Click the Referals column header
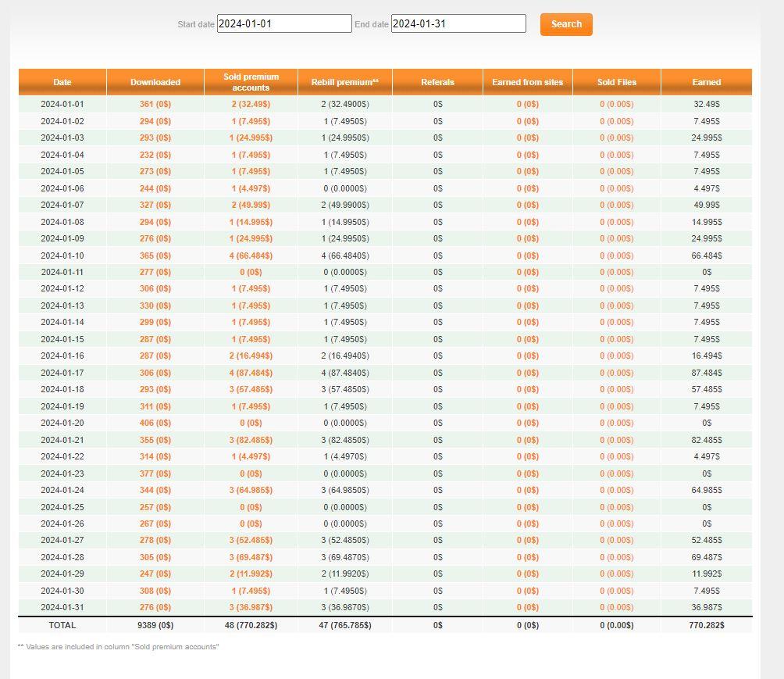 tap(437, 82)
